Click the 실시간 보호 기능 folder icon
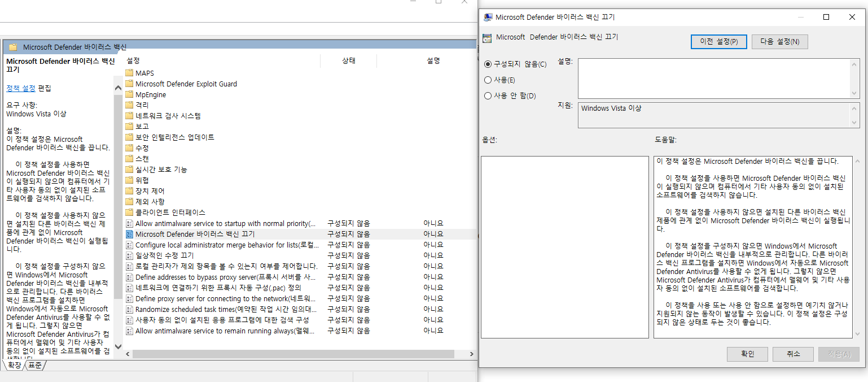The image size is (868, 382). pos(129,170)
